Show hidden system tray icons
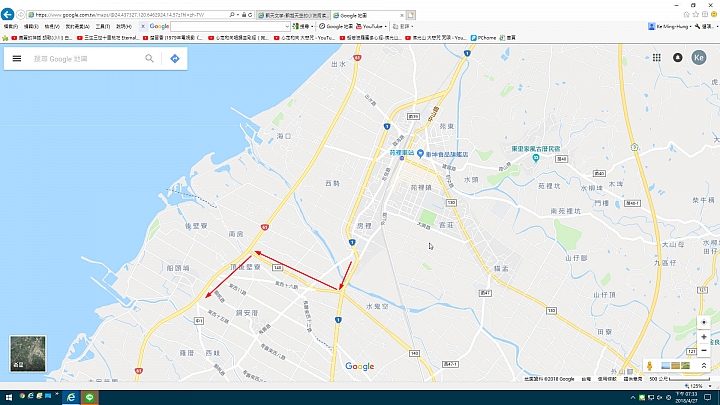The width and height of the screenshot is (720, 405). pyautogui.click(x=633, y=398)
